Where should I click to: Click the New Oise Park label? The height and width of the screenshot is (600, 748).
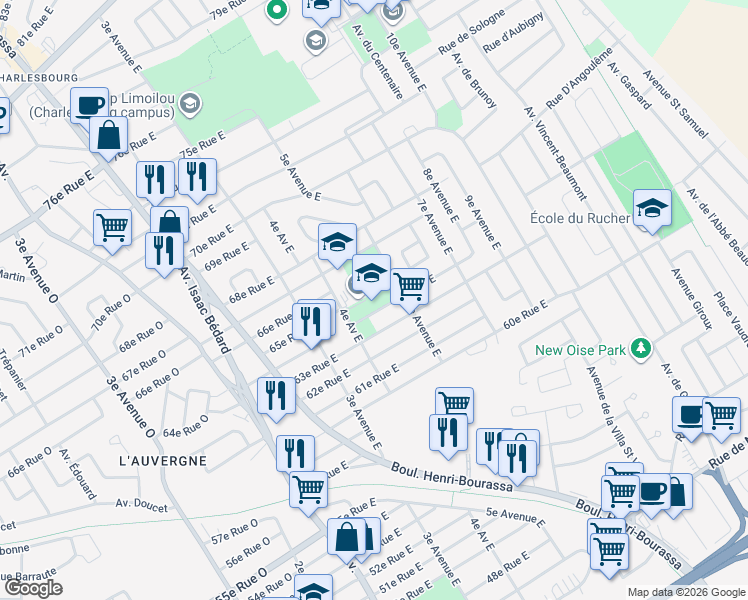[x=580, y=350]
